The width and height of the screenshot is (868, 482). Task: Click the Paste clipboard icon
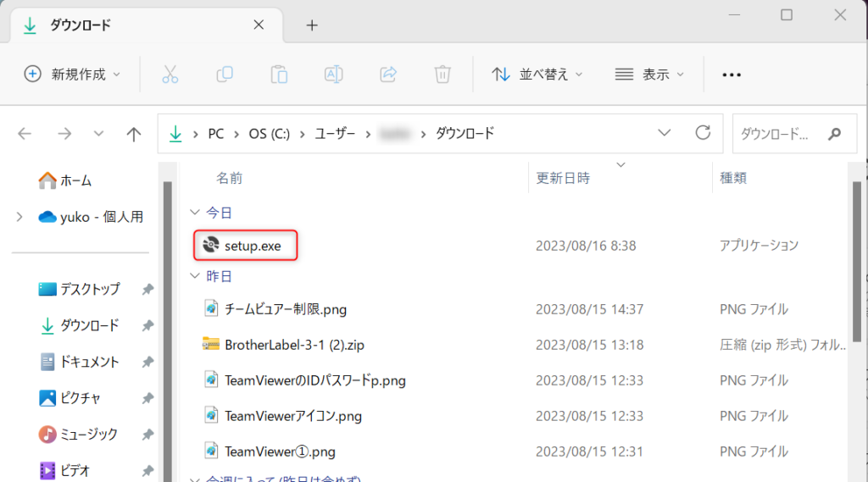(x=278, y=75)
